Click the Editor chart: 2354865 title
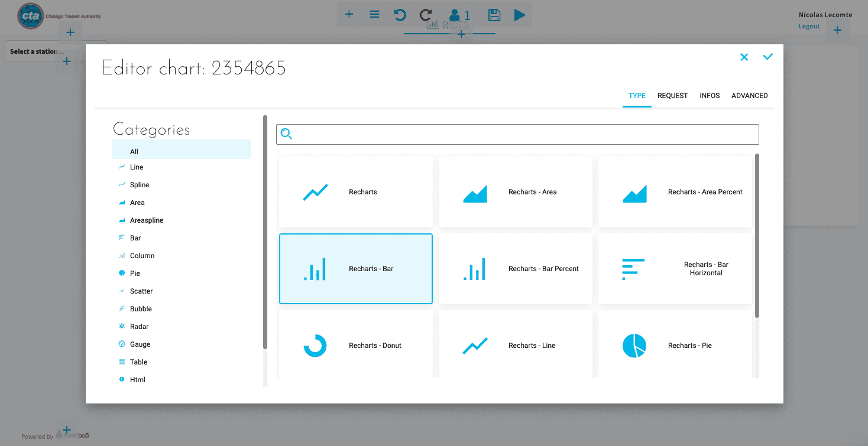Image resolution: width=868 pixels, height=446 pixels. pos(194,69)
